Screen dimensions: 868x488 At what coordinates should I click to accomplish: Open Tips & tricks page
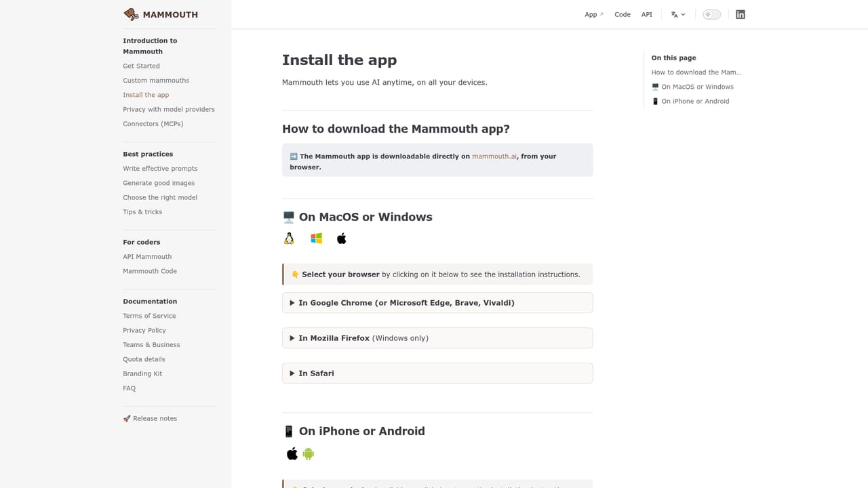[x=142, y=212]
